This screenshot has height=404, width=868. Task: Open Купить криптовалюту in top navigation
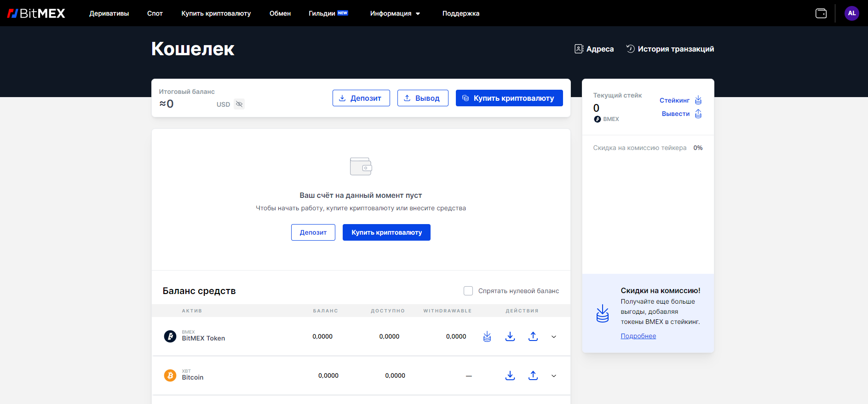click(x=216, y=13)
